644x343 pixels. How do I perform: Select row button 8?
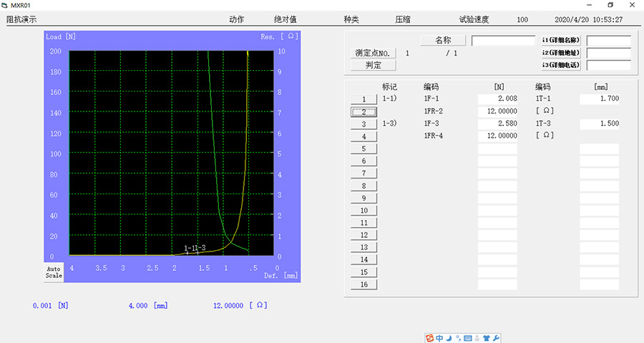tap(364, 186)
